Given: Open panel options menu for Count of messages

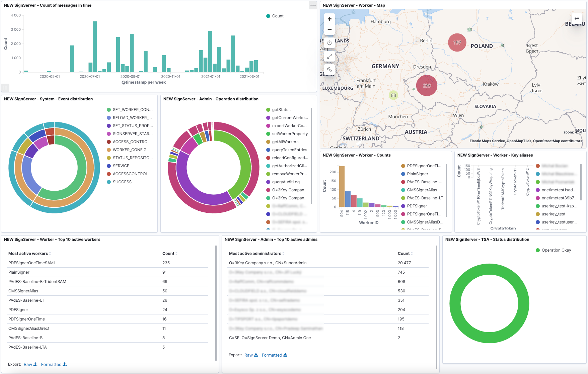Looking at the screenshot, I should (x=312, y=5).
